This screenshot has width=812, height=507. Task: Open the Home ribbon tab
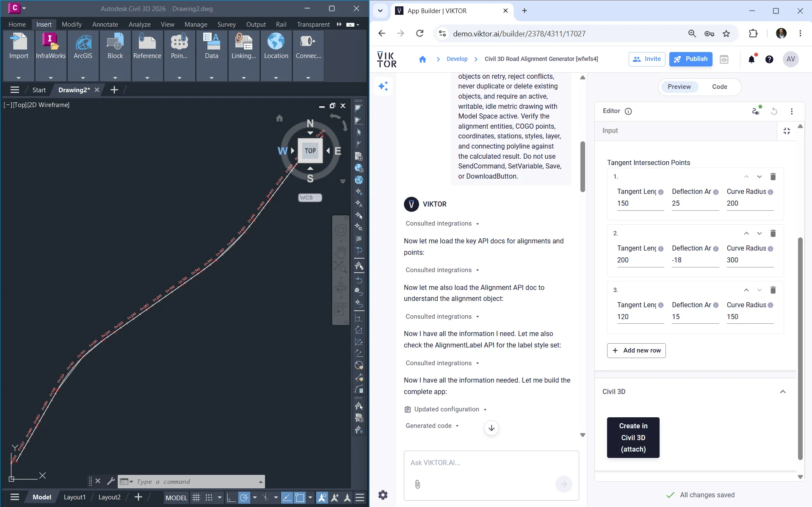[17, 24]
